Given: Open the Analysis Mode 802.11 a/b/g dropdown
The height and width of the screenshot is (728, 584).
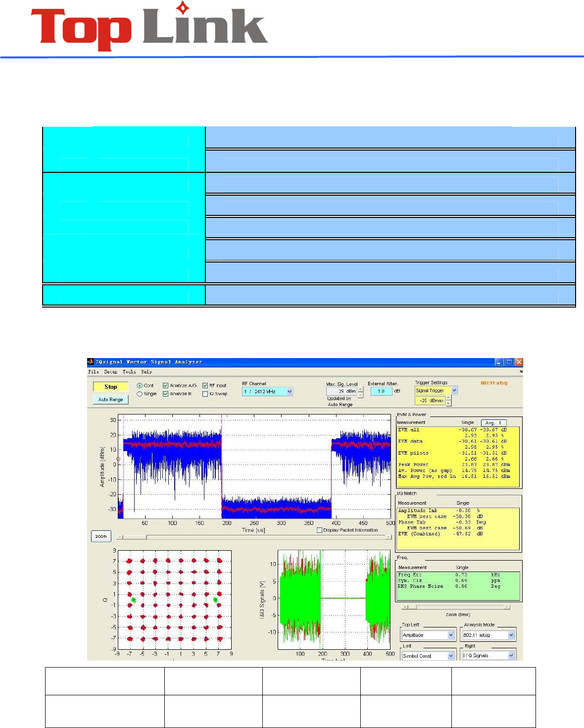Looking at the screenshot, I should pos(488,635).
